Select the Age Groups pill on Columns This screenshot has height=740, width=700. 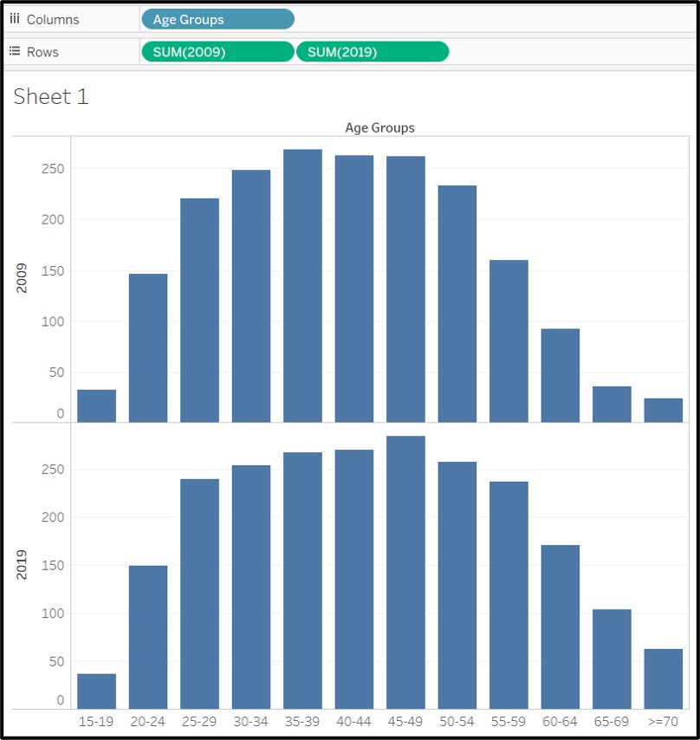click(x=217, y=19)
